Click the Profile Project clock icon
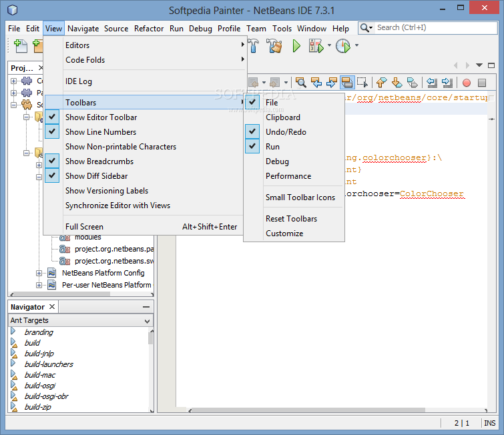Viewport: 504px width, 435px height. 343,46
